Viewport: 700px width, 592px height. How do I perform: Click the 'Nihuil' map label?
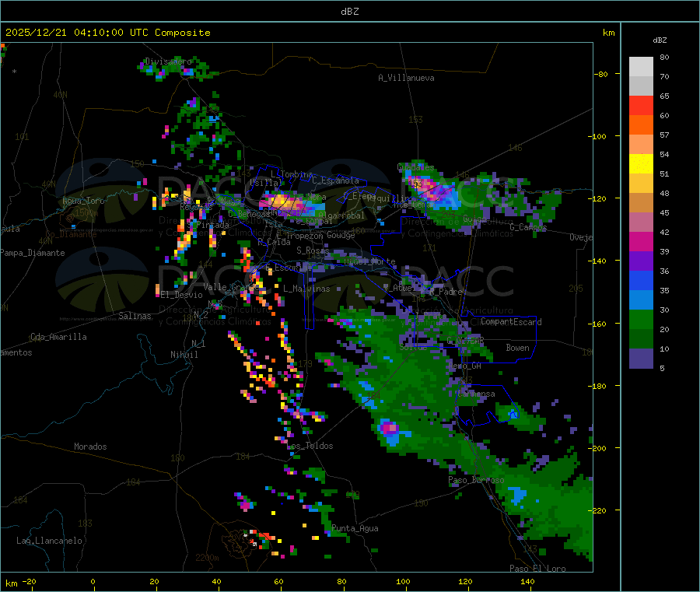184,355
